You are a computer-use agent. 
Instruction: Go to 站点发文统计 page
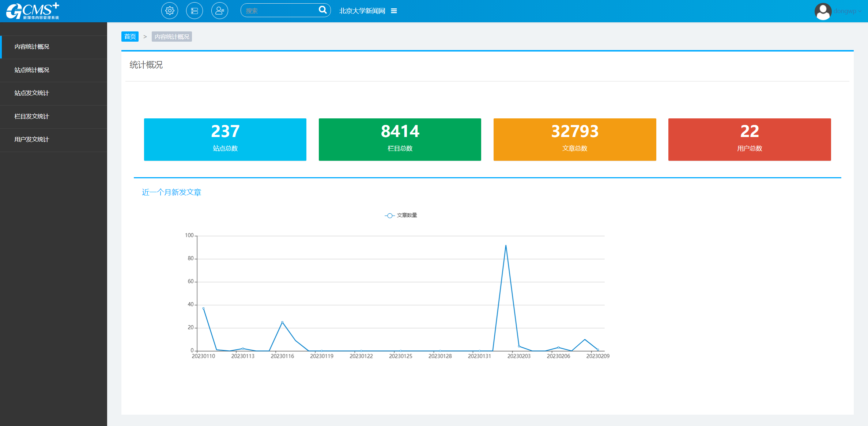pos(32,93)
